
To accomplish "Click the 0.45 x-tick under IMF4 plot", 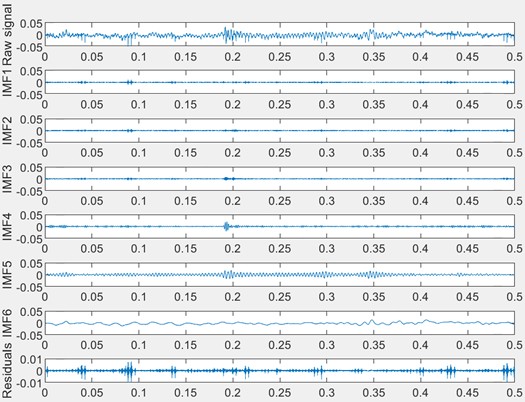I will click(x=467, y=249).
